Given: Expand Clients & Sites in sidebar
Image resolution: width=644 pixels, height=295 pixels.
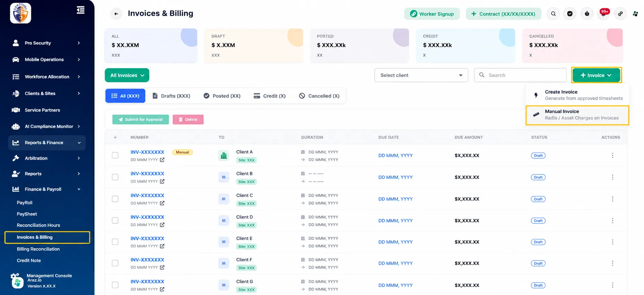Looking at the screenshot, I should coord(47,93).
